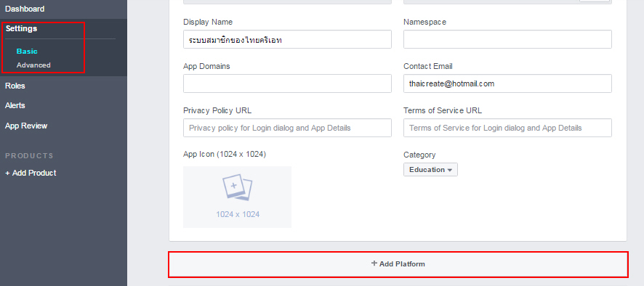Click + Add Product link
Screen dimensions: 644x286
click(31, 173)
